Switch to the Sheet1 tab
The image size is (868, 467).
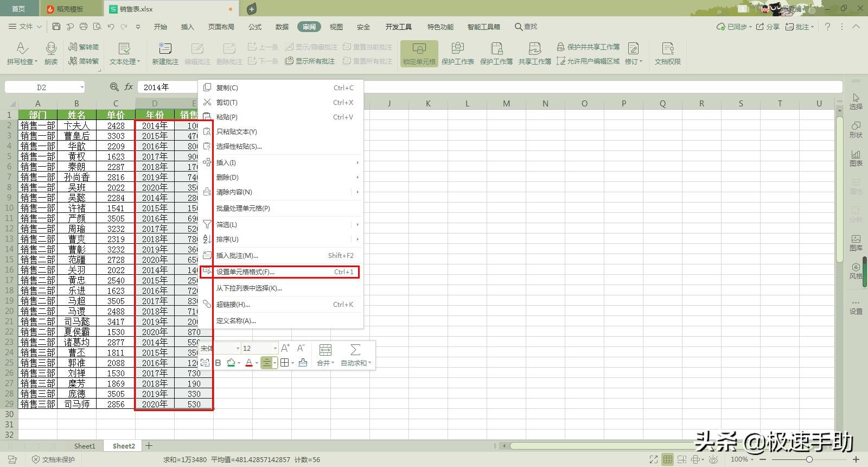(85, 446)
